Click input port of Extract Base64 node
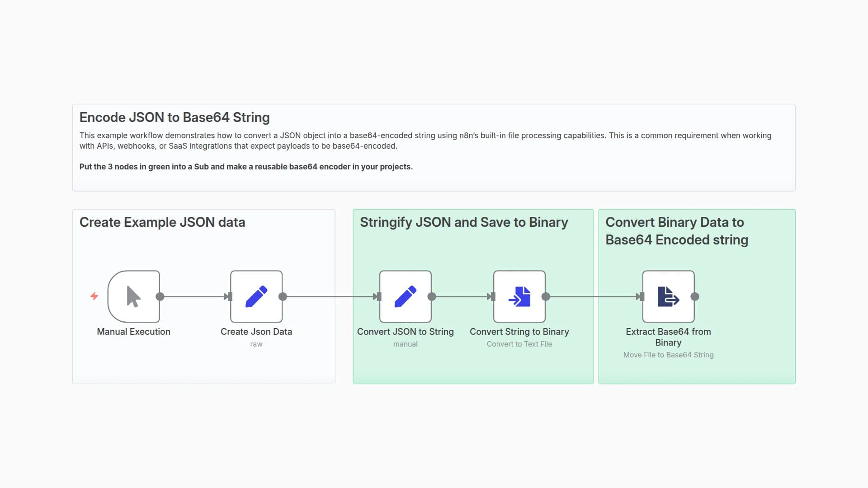Image resolution: width=868 pixels, height=488 pixels. click(642, 296)
